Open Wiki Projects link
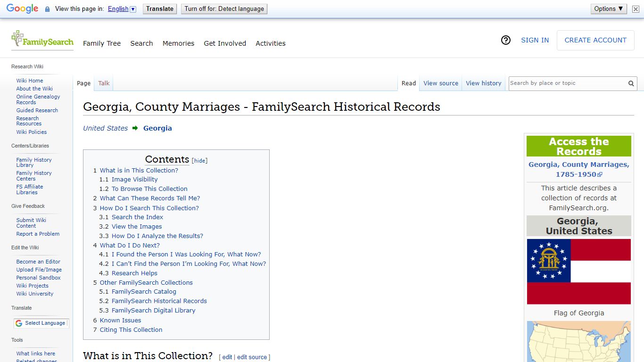This screenshot has height=362, width=644. (33, 286)
